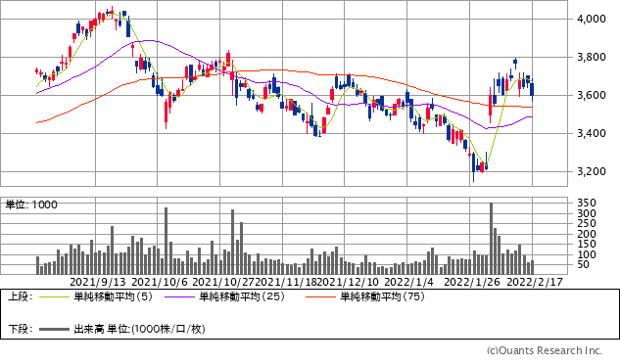Click the 100 volume axis label
This screenshot has height=364, width=620.
click(587, 254)
